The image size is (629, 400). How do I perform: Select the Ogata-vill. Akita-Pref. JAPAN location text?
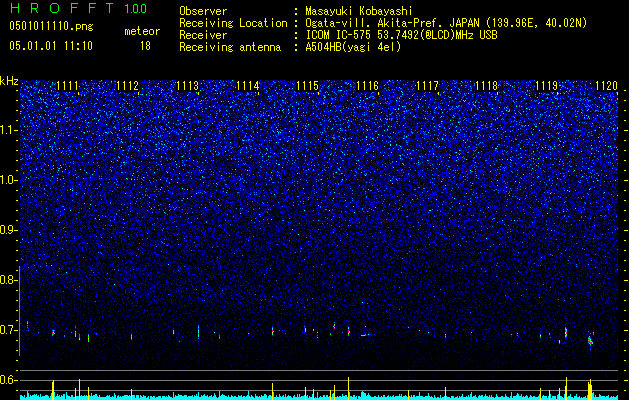446,23
